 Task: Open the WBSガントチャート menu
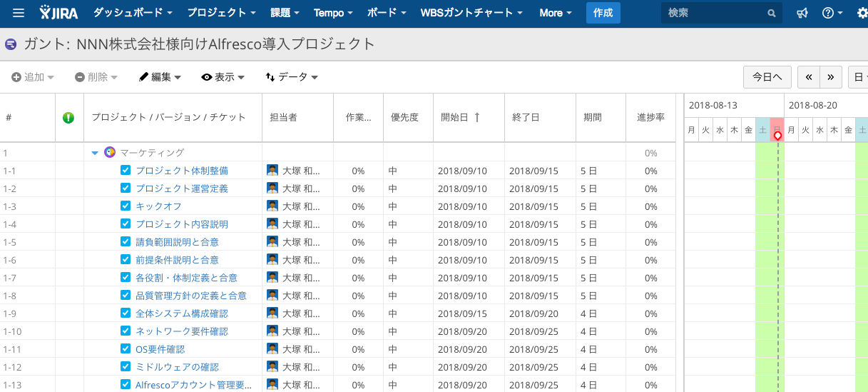tap(472, 13)
